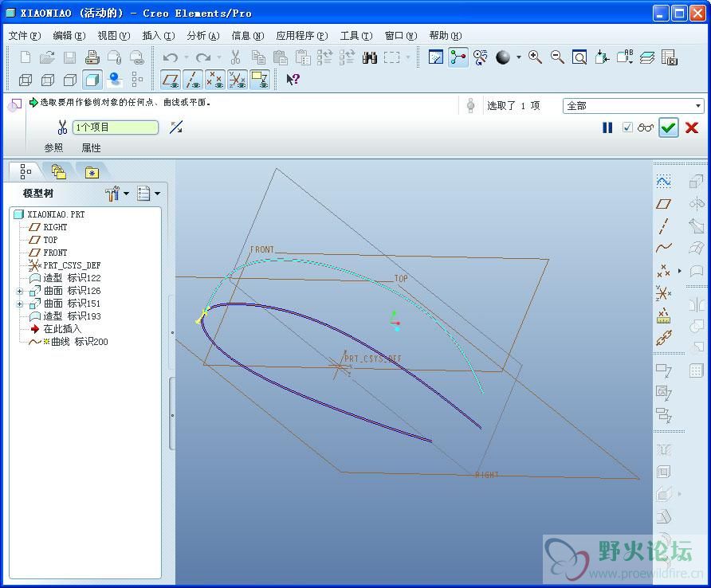Click the flip trim direction icon
Viewport: 711px width, 588px height.
click(x=176, y=127)
